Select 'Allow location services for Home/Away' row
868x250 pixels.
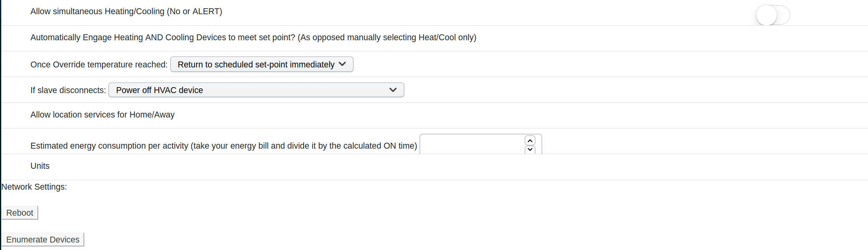[102, 115]
